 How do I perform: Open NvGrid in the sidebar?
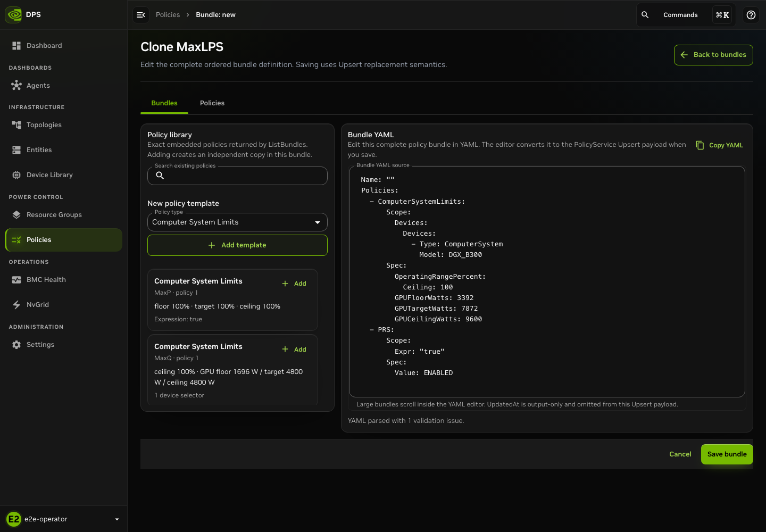click(x=64, y=305)
